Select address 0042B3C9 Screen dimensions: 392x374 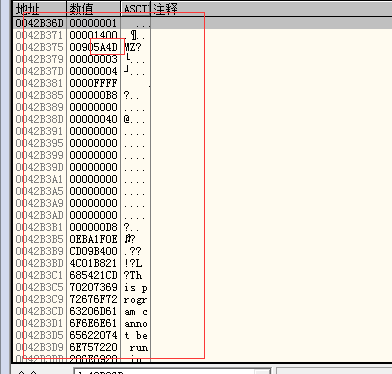pyautogui.click(x=39, y=299)
